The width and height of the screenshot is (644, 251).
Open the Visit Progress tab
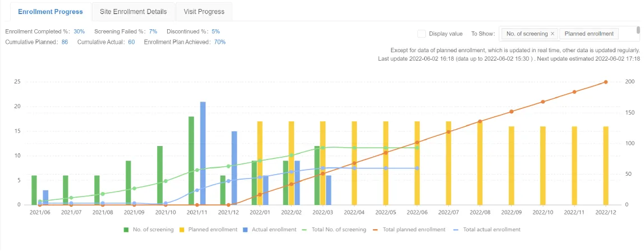(x=204, y=11)
